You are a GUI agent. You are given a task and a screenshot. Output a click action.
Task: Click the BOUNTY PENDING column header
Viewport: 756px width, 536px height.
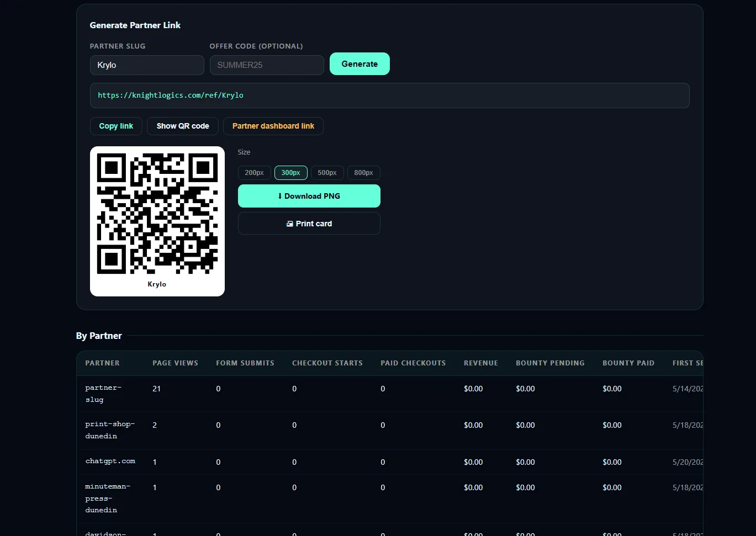click(x=550, y=363)
